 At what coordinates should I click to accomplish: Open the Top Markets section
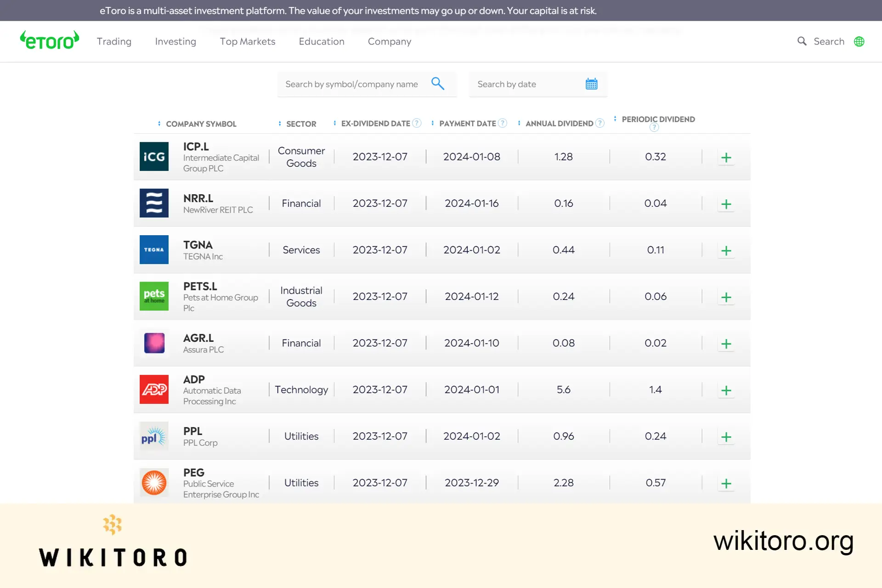[247, 41]
